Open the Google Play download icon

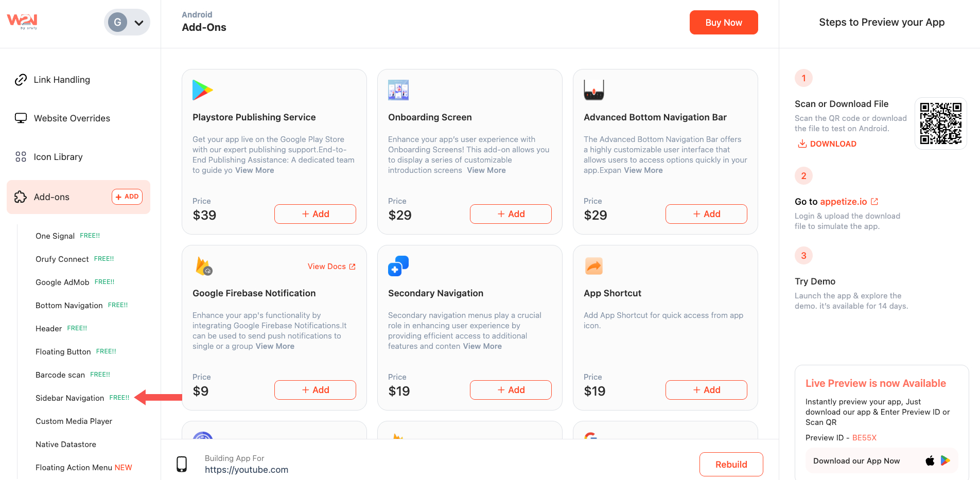pyautogui.click(x=946, y=460)
